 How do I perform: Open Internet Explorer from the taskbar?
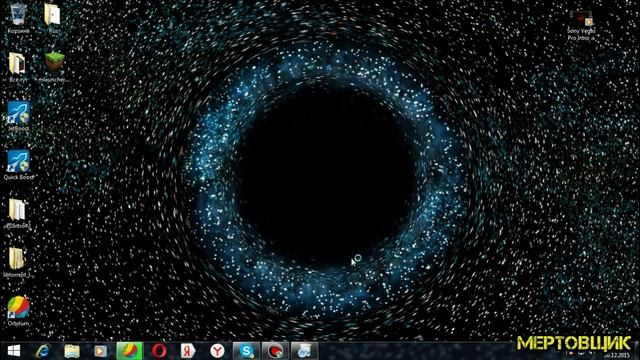click(42, 351)
